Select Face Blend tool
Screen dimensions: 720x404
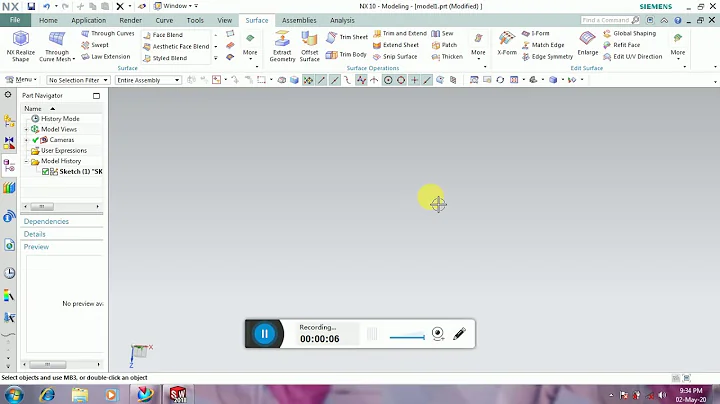pos(163,35)
